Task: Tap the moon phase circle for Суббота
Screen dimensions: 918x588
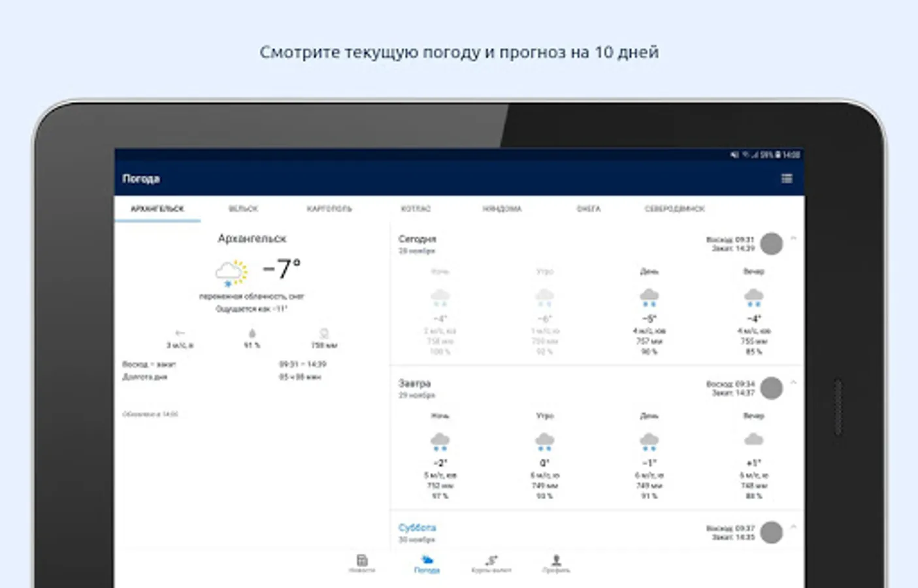Action: 772,532
